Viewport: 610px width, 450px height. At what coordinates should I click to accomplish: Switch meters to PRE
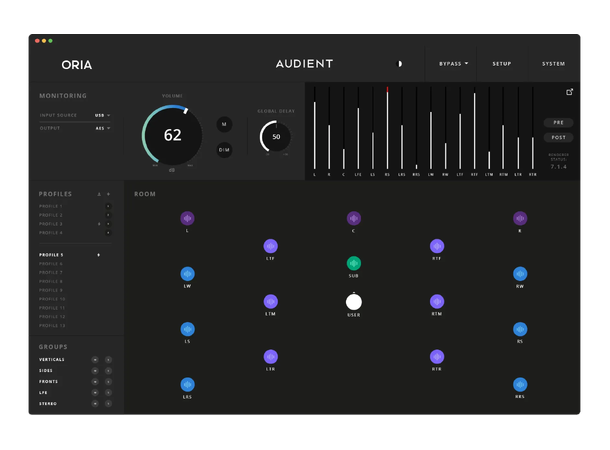point(558,123)
